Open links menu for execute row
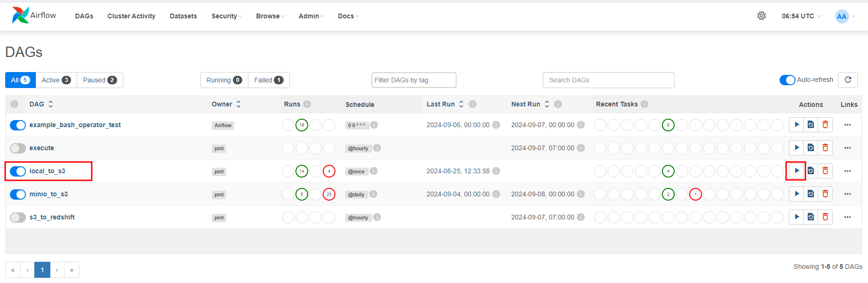 pos(847,148)
